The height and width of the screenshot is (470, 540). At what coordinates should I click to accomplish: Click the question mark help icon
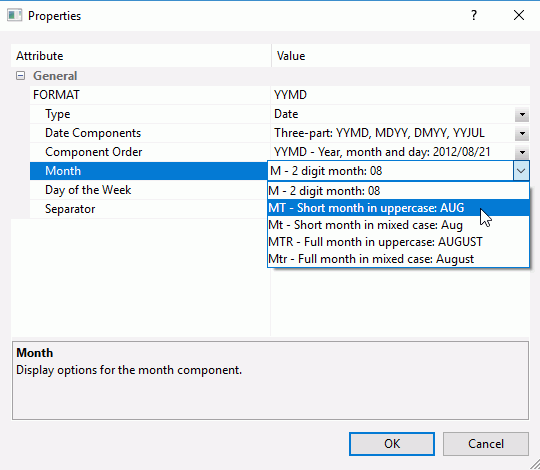pyautogui.click(x=474, y=15)
